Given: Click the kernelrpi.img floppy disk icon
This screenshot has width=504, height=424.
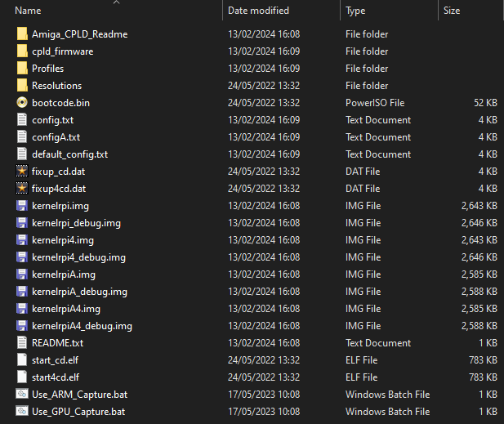Looking at the screenshot, I should [x=22, y=206].
